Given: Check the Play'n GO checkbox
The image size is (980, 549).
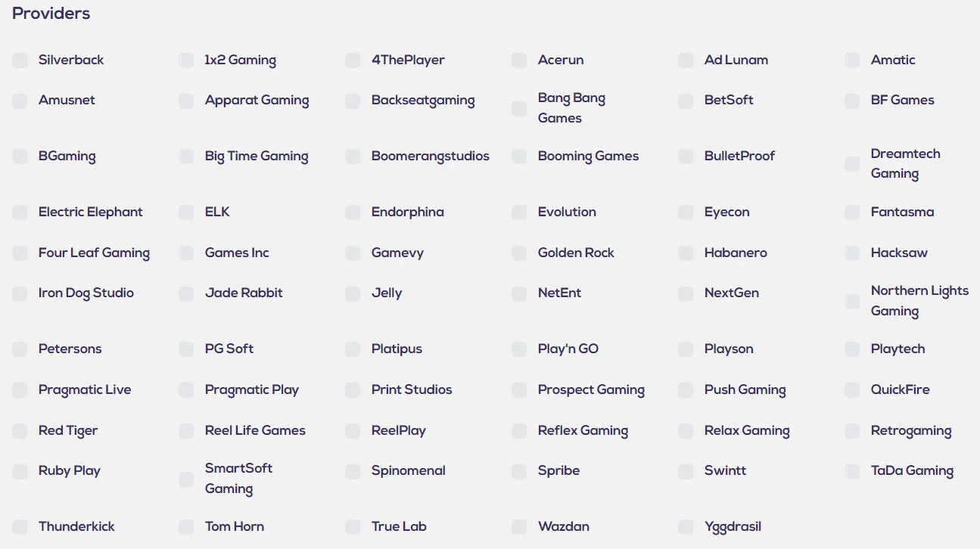Looking at the screenshot, I should click(x=519, y=349).
